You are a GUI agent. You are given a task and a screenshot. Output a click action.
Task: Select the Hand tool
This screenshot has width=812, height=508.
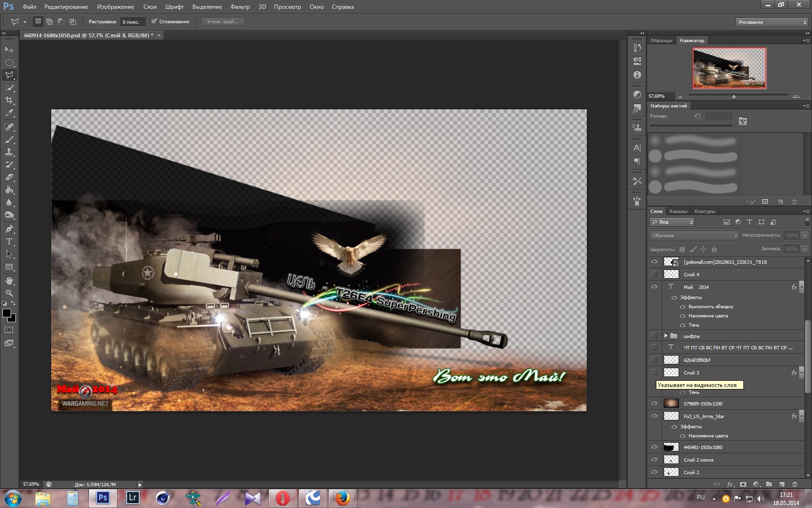click(9, 281)
